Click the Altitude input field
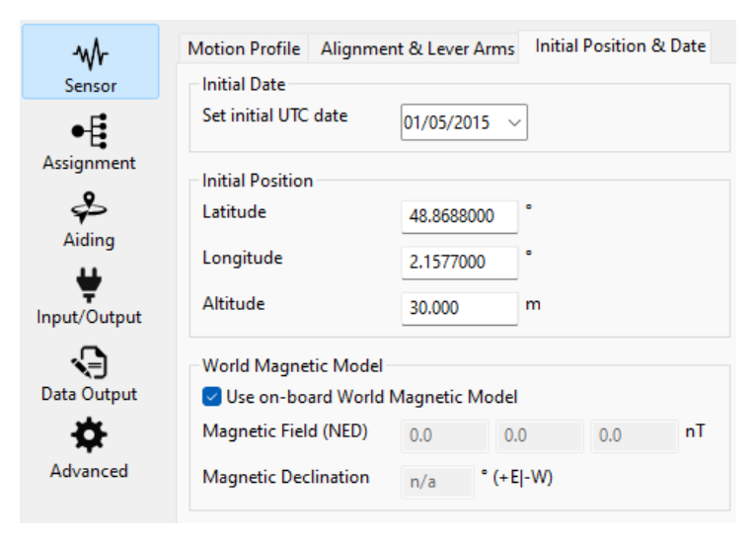The width and height of the screenshot is (756, 543). pyautogui.click(x=460, y=308)
